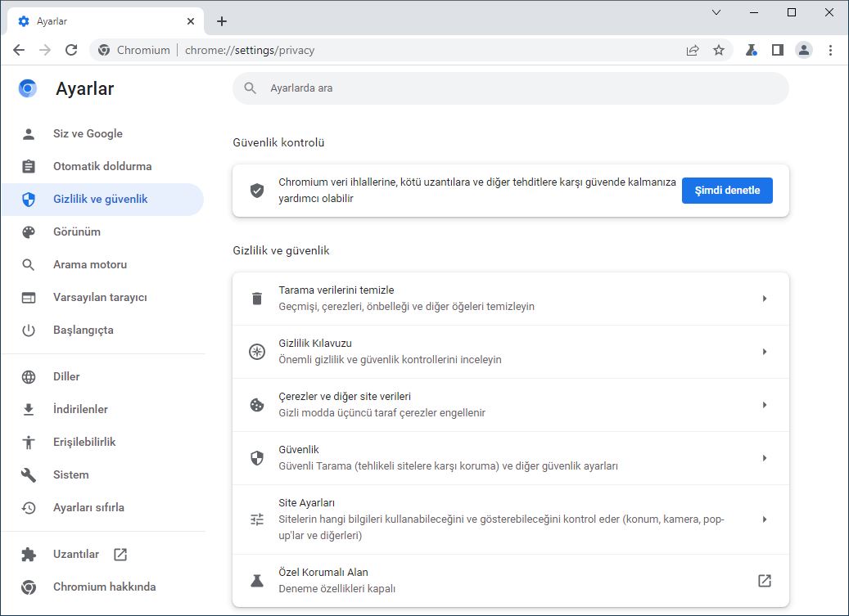Click the Güvenlik shield icon in list
Screen dimensions: 849x616
coord(256,458)
